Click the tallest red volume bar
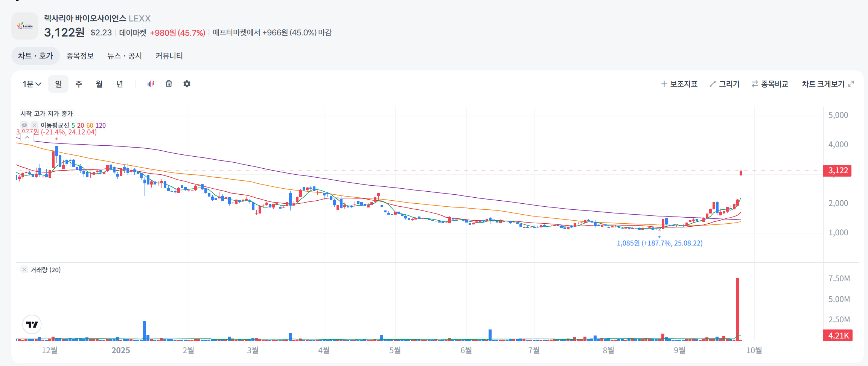Viewport: 868px width, 366px height. click(x=737, y=310)
